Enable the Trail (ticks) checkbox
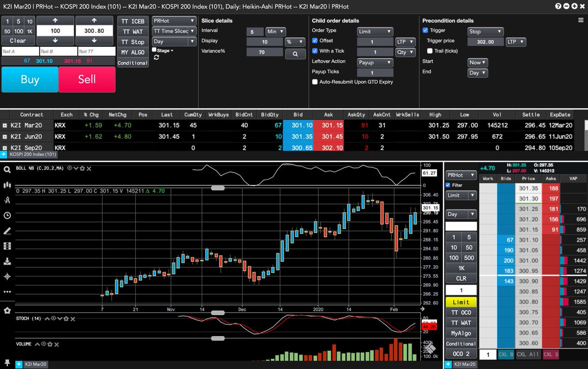The width and height of the screenshot is (588, 369). 430,51
